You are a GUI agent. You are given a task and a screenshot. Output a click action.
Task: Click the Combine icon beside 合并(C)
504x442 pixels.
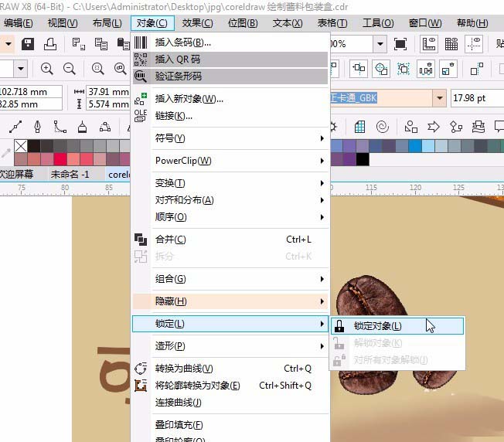(x=141, y=240)
